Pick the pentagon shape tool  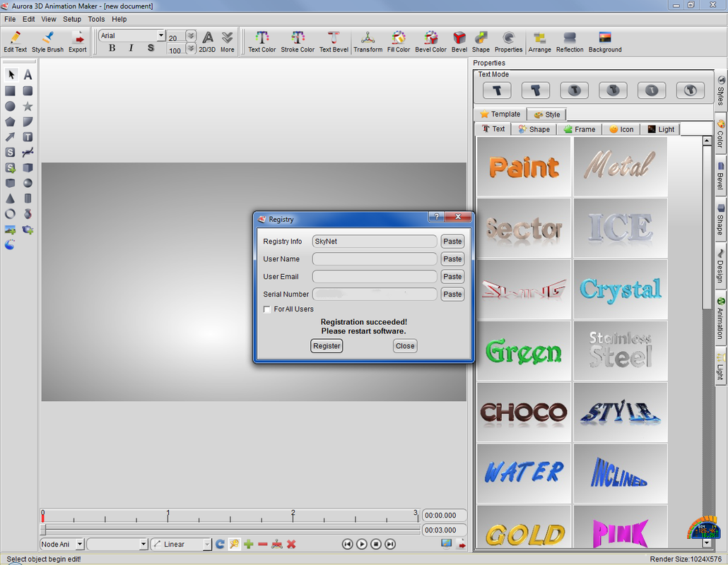coord(10,121)
